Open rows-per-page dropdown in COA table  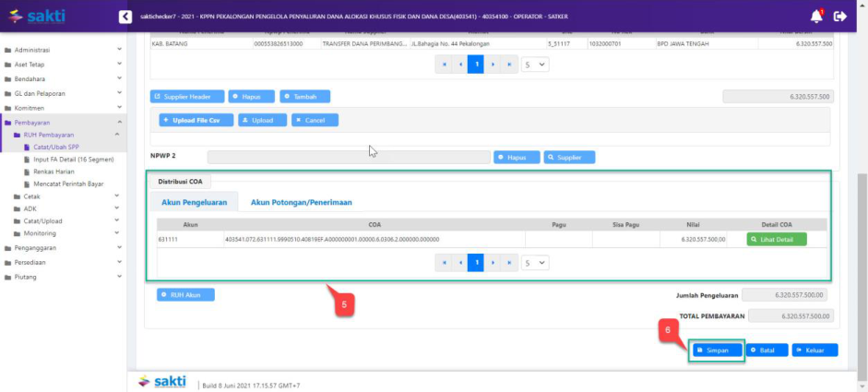[x=536, y=263]
